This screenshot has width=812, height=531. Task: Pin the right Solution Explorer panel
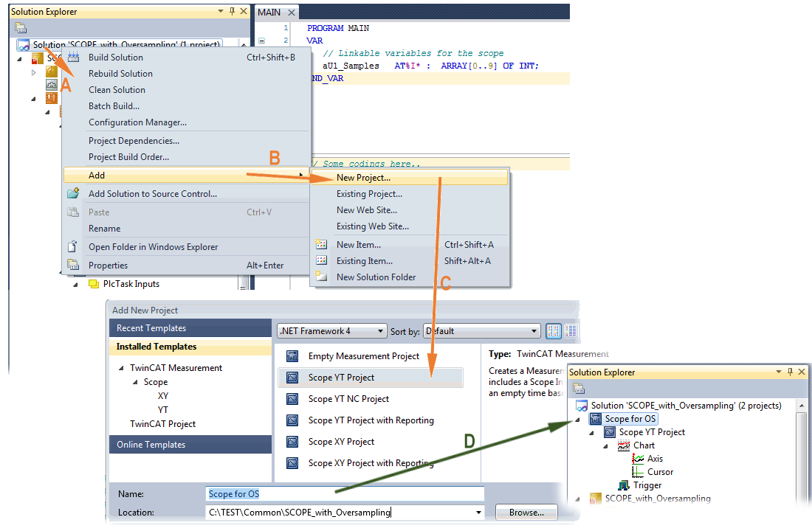click(791, 372)
